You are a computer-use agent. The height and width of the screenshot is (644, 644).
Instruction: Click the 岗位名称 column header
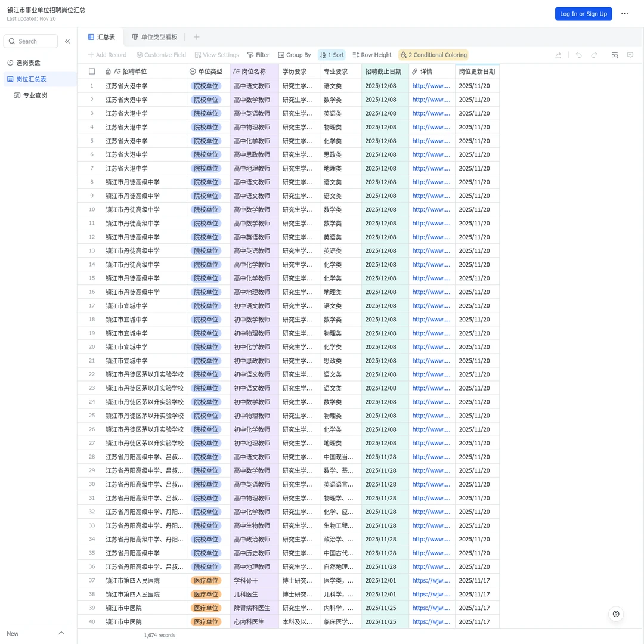coord(255,72)
